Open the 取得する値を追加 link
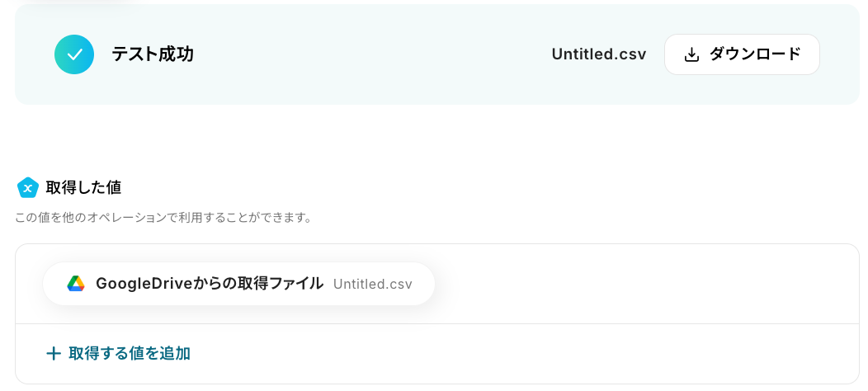This screenshot has width=868, height=391. pyautogui.click(x=130, y=353)
